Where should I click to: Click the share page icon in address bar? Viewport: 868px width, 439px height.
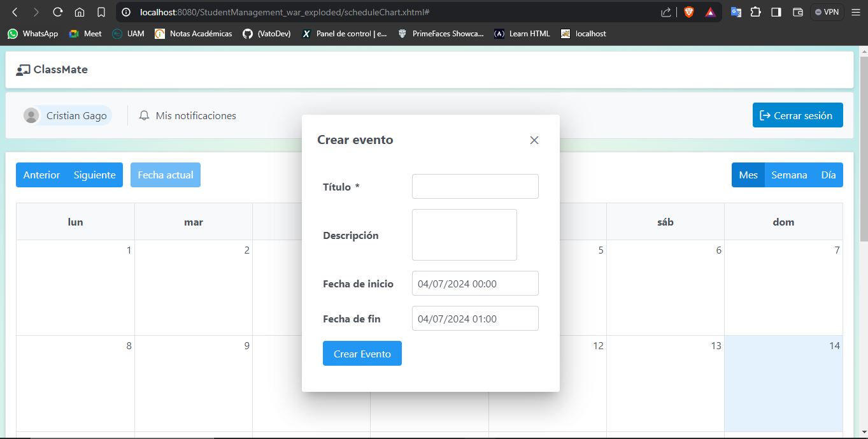tap(666, 12)
